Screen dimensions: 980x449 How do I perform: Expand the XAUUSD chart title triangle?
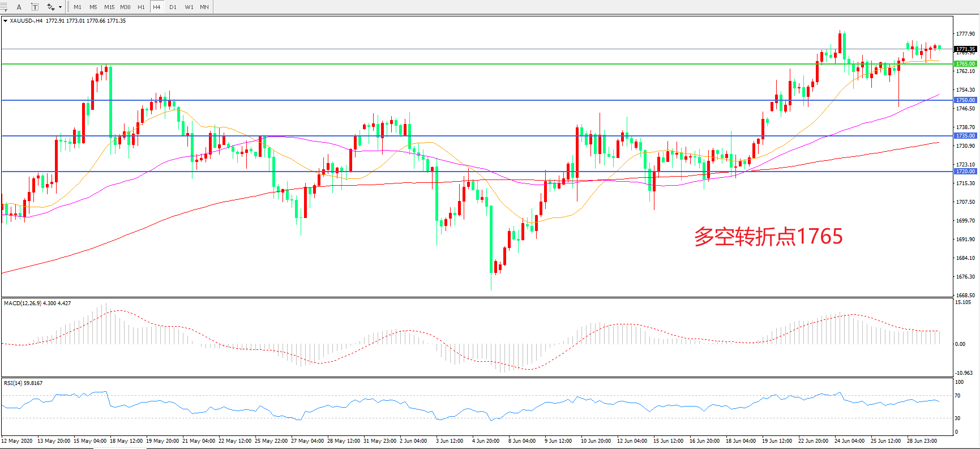[5, 21]
